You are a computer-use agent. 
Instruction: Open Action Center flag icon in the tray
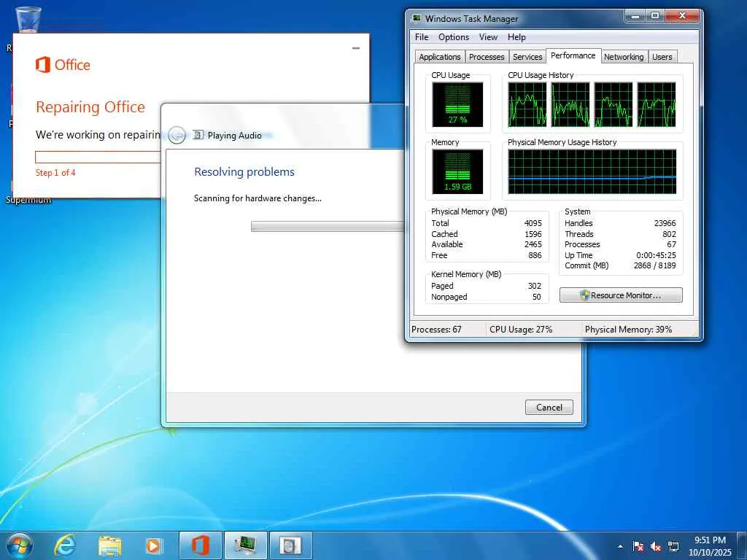coord(638,547)
